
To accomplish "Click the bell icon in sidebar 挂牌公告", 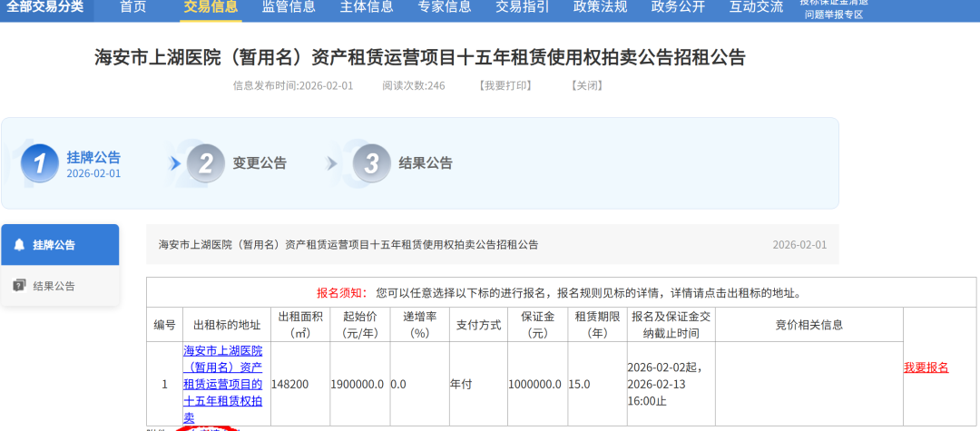I will 19,245.
